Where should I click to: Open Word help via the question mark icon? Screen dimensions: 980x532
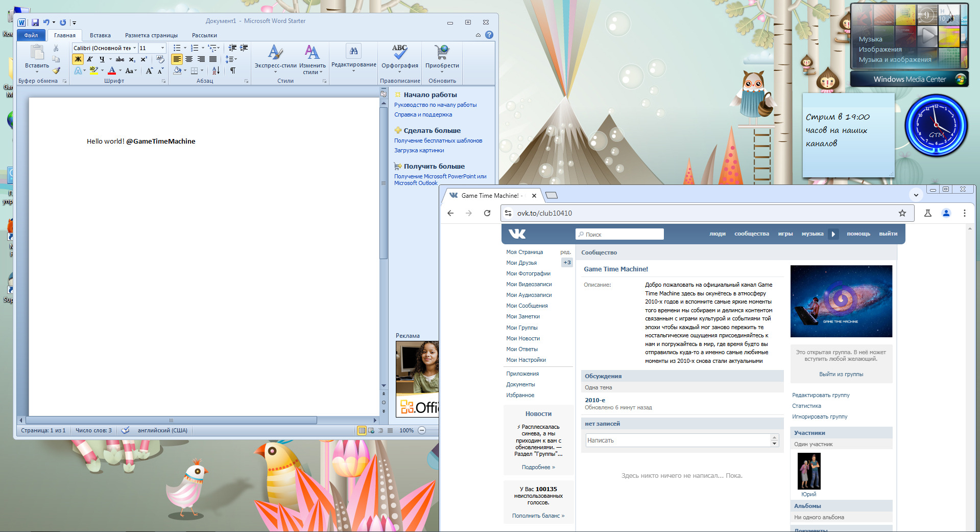pos(489,35)
